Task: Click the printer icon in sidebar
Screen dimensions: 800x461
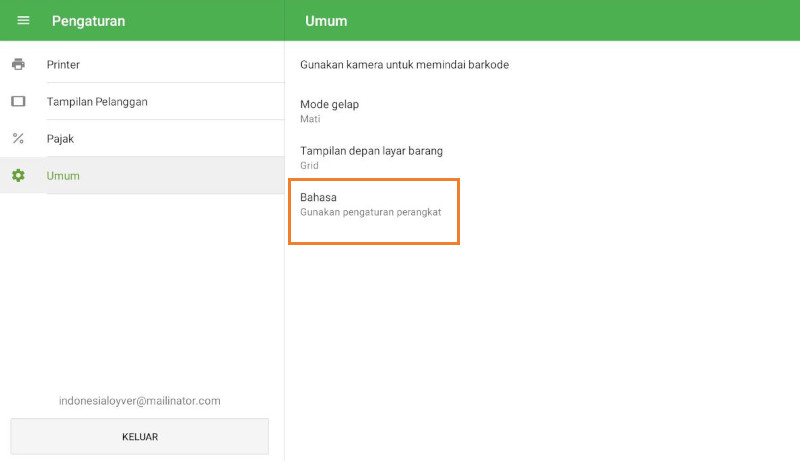Action: click(x=18, y=64)
